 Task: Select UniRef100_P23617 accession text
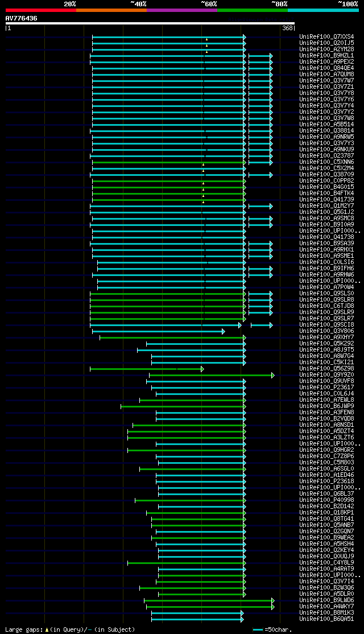326,388
